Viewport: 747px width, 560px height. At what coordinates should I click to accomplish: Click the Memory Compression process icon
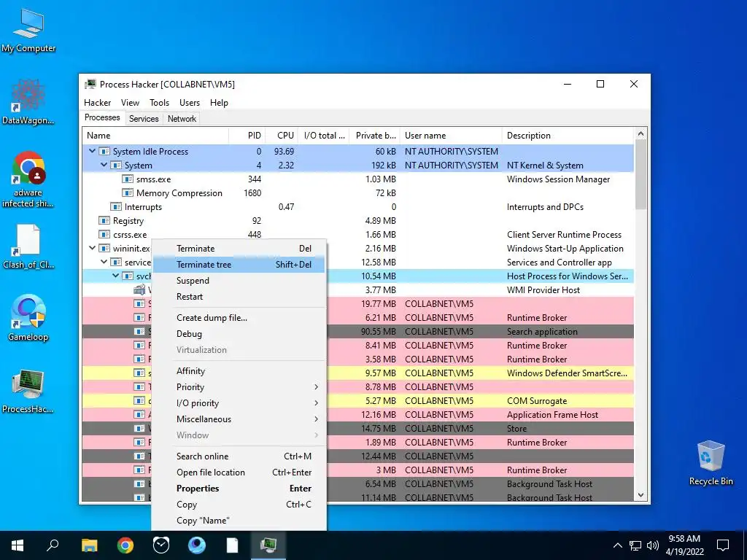click(127, 192)
